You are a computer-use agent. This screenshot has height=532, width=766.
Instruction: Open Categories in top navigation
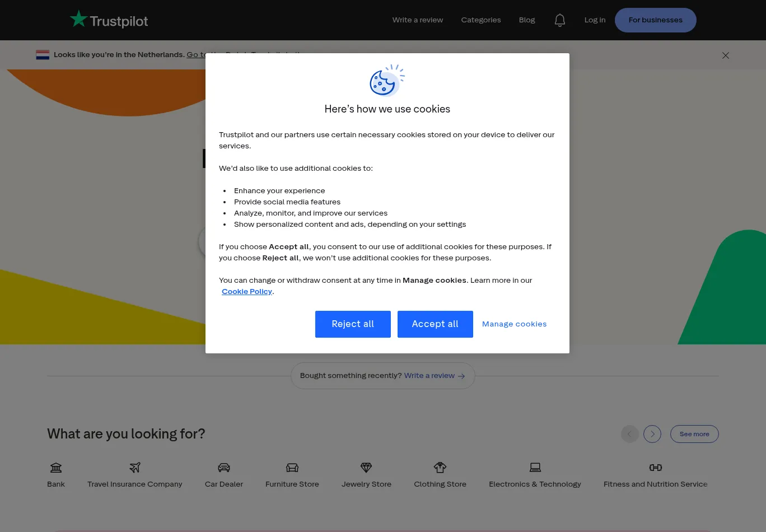(481, 20)
